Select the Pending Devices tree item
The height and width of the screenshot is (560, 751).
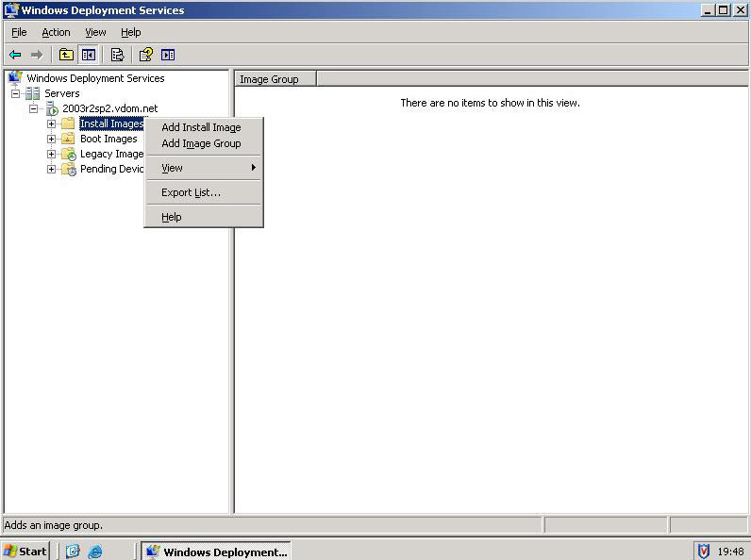tap(111, 169)
